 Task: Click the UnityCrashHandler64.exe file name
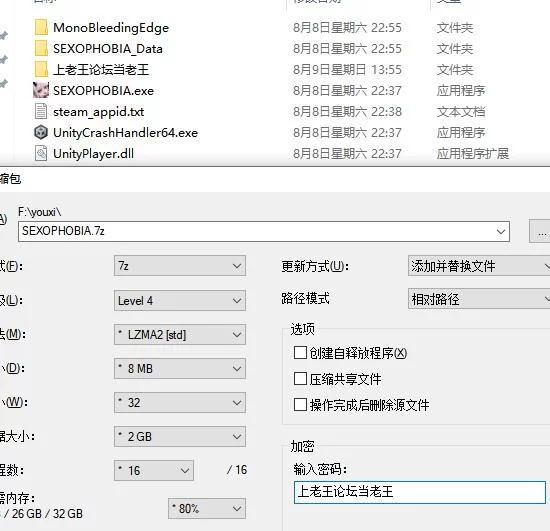[126, 133]
